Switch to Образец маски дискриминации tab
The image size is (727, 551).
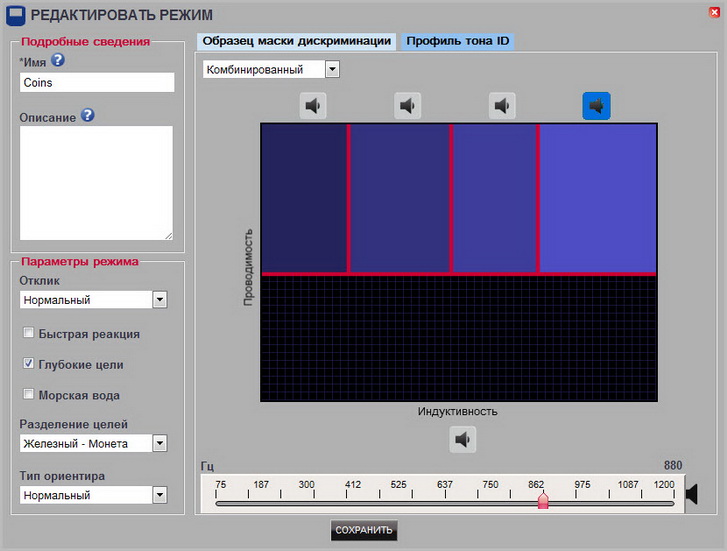click(296, 41)
